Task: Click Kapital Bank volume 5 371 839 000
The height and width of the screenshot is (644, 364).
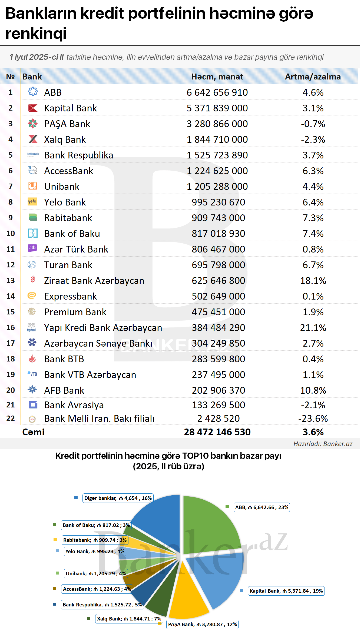Action: (x=217, y=108)
